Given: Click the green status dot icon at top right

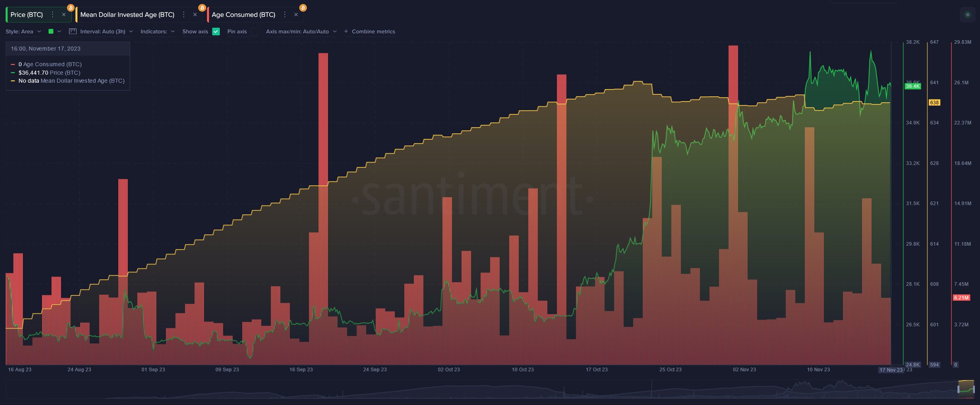Looking at the screenshot, I should pyautogui.click(x=968, y=15).
